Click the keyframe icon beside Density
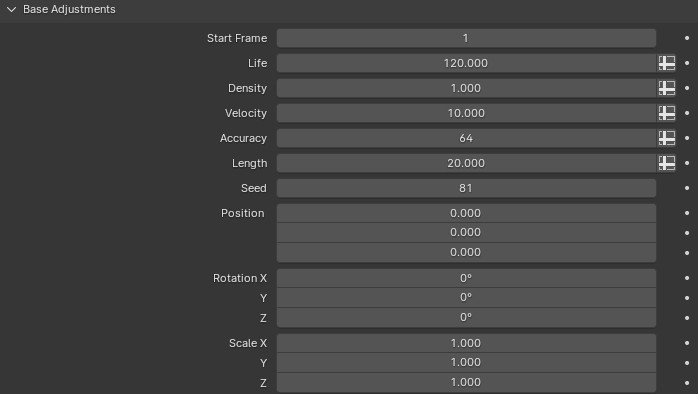This screenshot has height=394, width=698. point(666,88)
